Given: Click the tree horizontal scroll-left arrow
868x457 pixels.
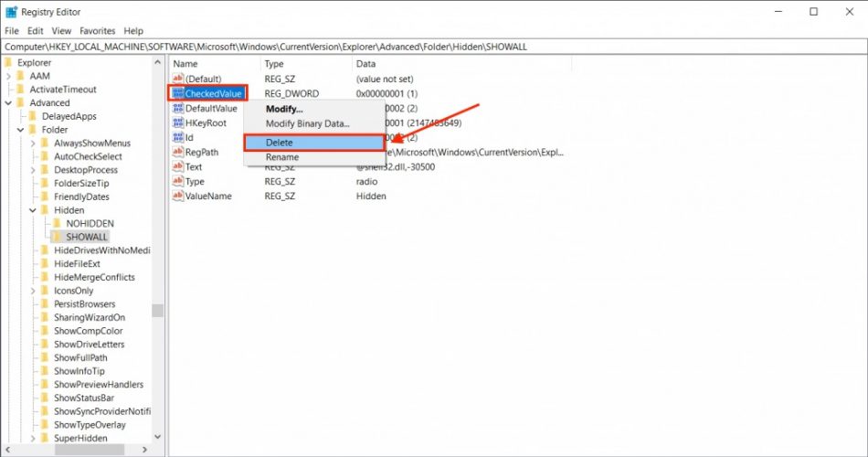Looking at the screenshot, I should pyautogui.click(x=7, y=450).
